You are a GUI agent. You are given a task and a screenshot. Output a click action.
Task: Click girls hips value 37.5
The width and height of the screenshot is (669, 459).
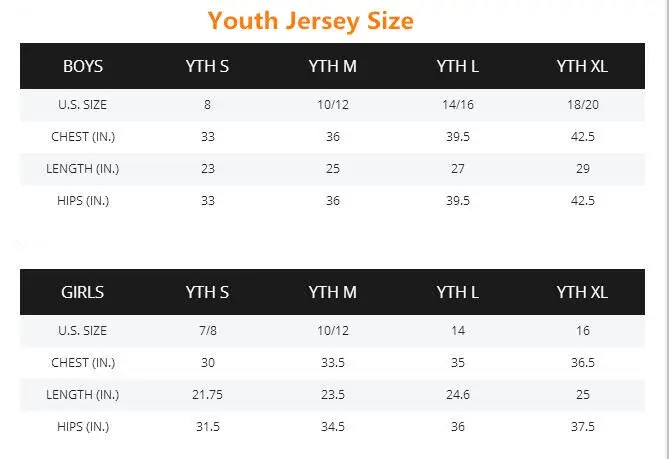click(583, 427)
